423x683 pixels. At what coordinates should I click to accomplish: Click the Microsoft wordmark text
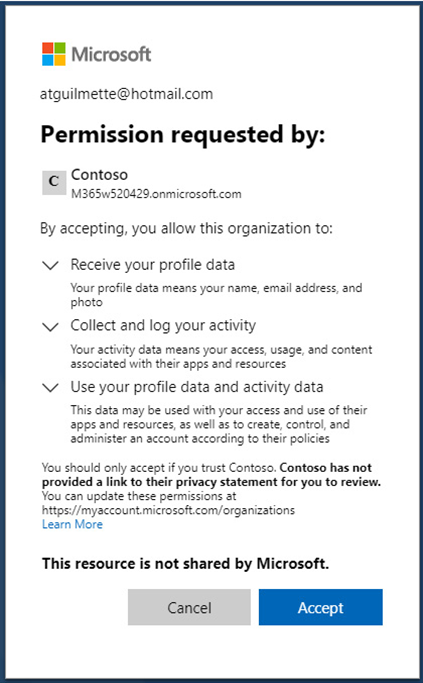[x=111, y=54]
